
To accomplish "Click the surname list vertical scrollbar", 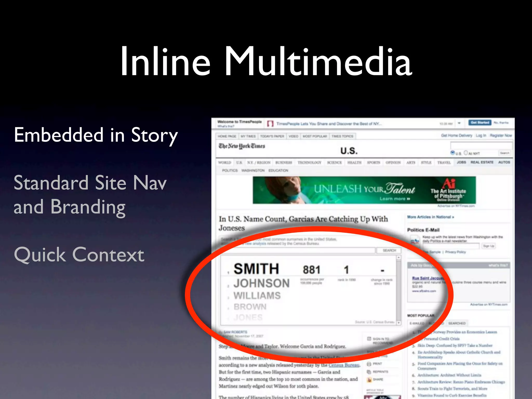I will 399,290.
